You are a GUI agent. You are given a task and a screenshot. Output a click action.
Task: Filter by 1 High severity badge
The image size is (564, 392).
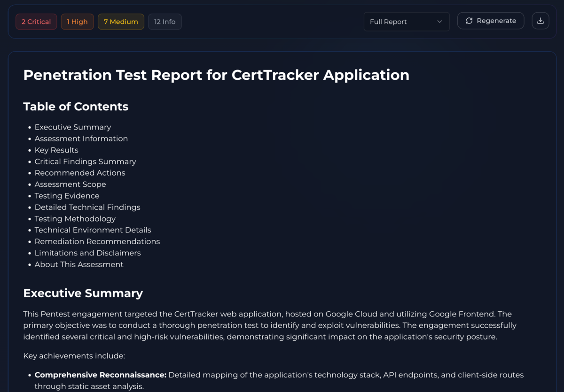(77, 22)
